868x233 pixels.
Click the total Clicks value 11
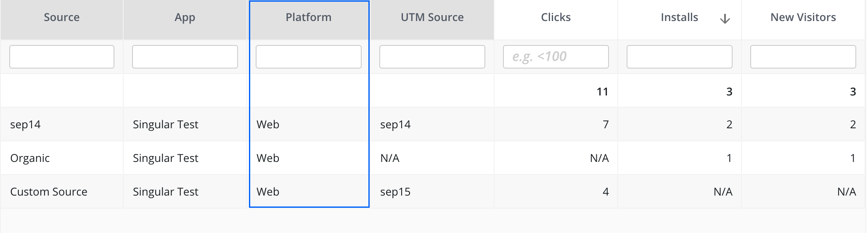coord(602,92)
